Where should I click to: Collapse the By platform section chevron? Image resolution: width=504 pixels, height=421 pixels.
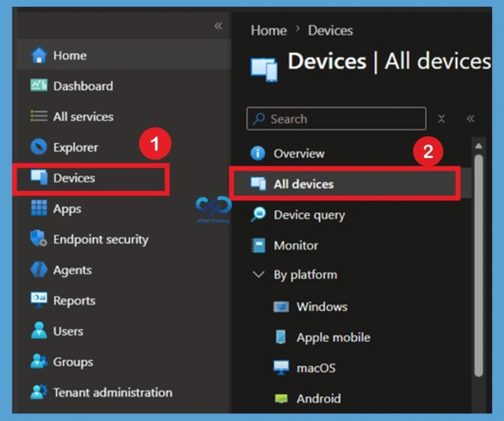[258, 274]
